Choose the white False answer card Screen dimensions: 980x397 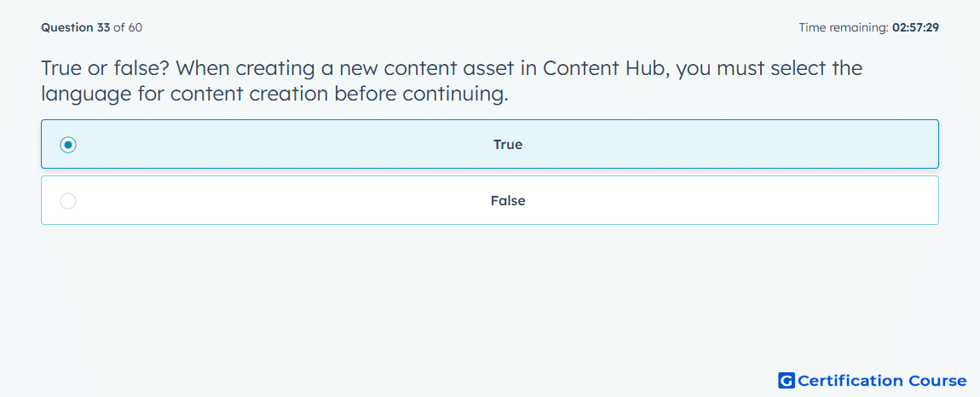(x=490, y=200)
